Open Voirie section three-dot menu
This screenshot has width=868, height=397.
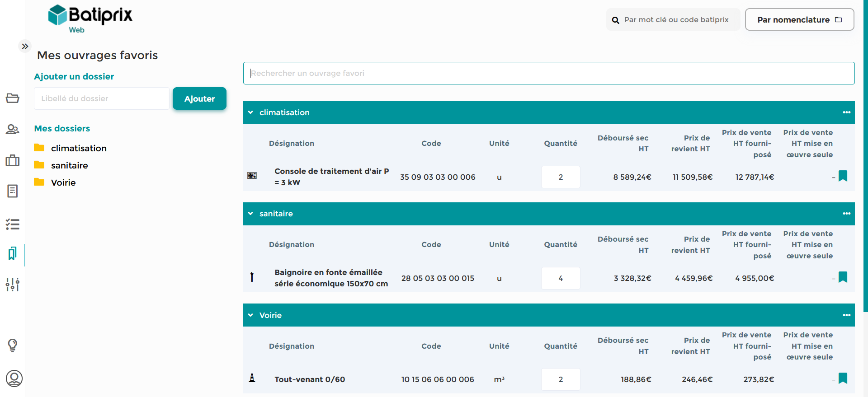[x=846, y=315]
